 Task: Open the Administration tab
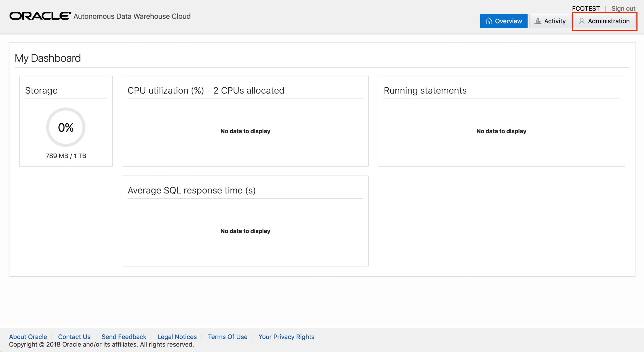(604, 21)
